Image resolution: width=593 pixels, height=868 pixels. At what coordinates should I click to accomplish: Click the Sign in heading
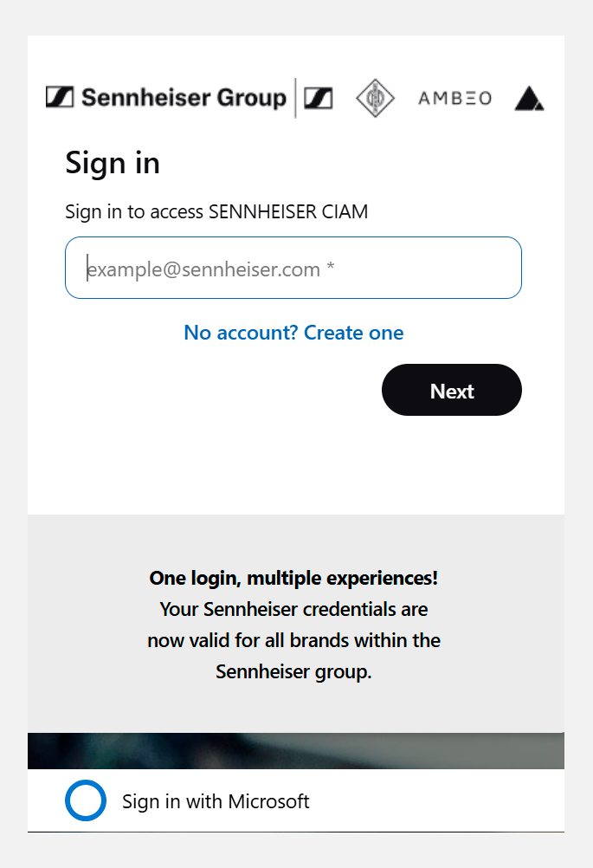coord(113,163)
